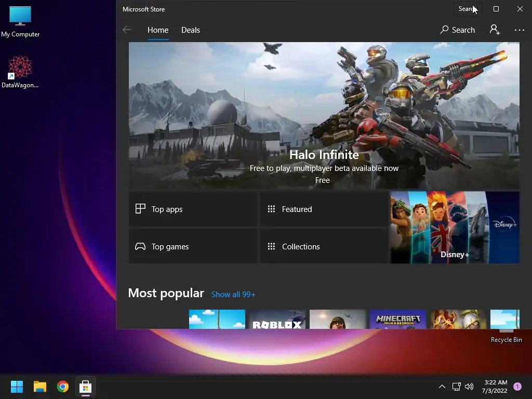This screenshot has width=532, height=399.
Task: Open File Explorer from the taskbar
Action: [x=39, y=387]
